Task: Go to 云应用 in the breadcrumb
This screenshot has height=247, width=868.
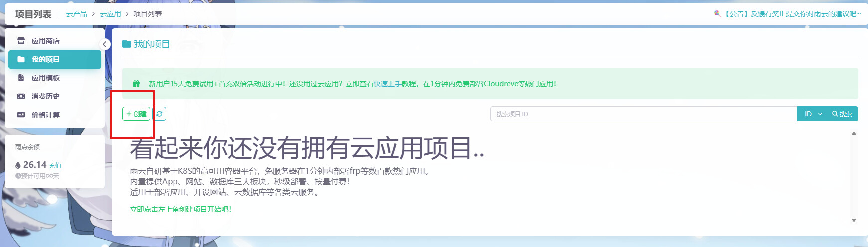Action: [110, 14]
